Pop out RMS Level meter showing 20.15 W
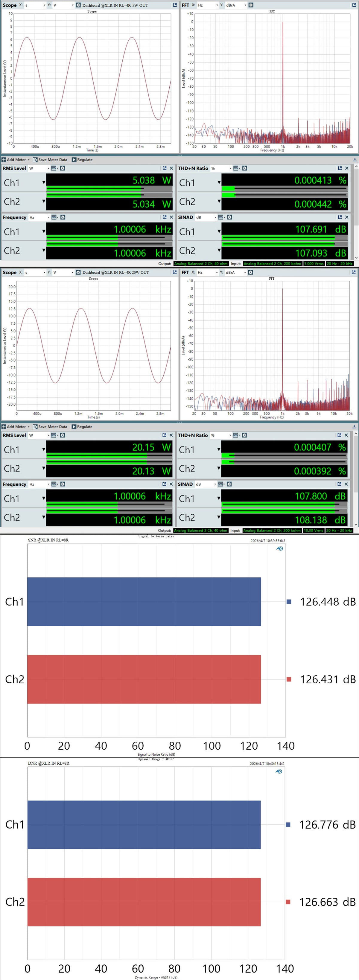Viewport: 359px width, 980px height. click(164, 435)
